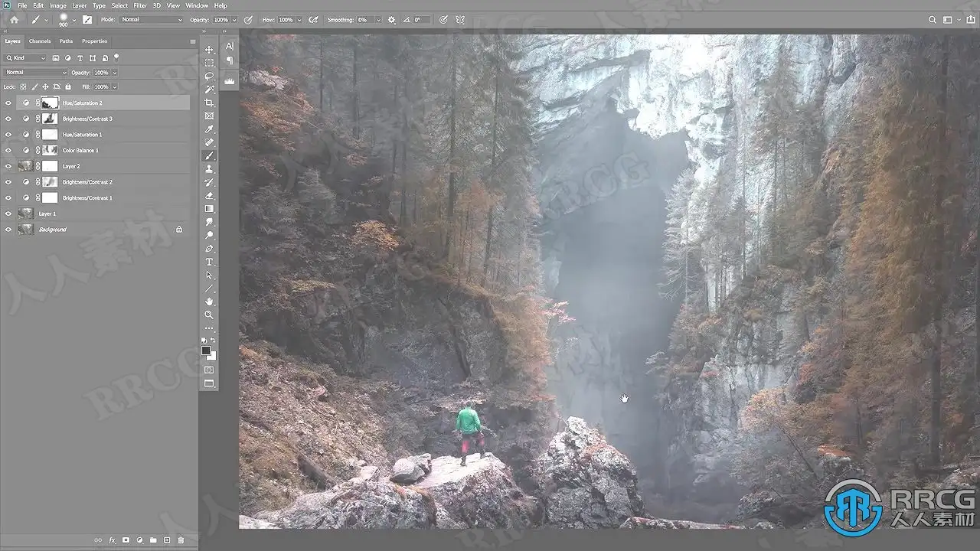The image size is (980, 551).
Task: Select the Hue/Saturation 2 layer mask thumbnail
Action: tap(50, 103)
